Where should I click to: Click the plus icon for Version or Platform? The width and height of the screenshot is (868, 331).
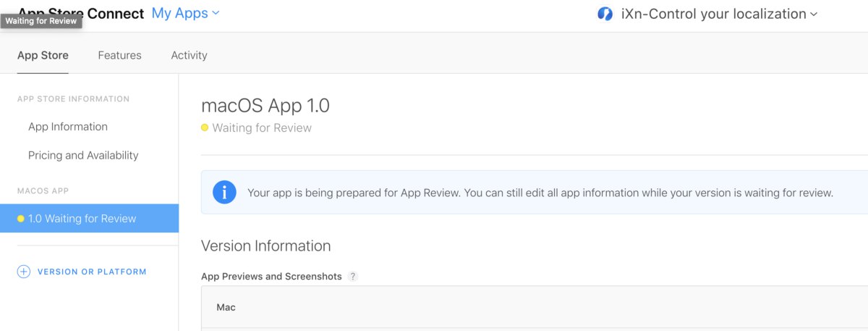click(24, 272)
